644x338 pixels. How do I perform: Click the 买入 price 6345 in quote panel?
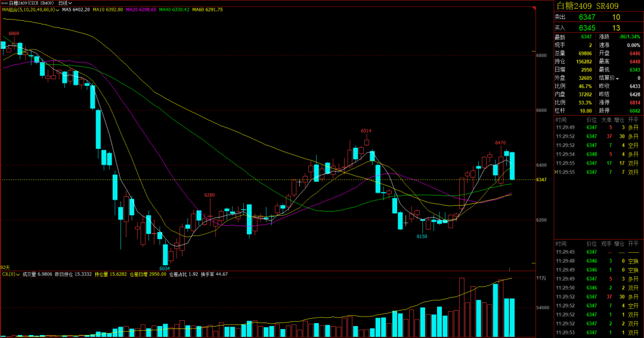pyautogui.click(x=587, y=27)
